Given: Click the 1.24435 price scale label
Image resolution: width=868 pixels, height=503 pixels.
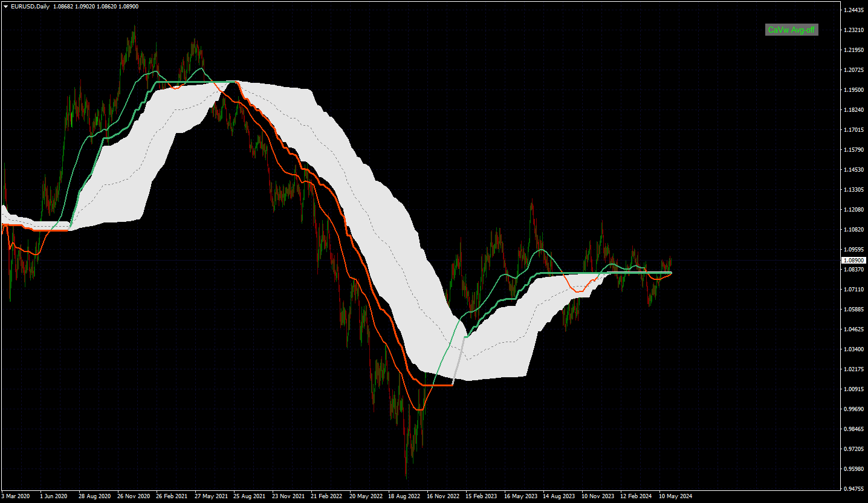Looking at the screenshot, I should [x=854, y=10].
